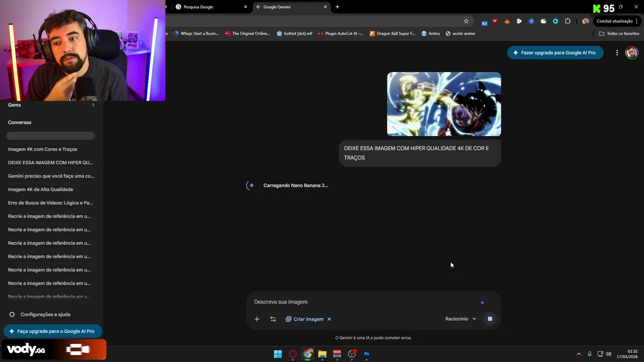Open the uploaded Dragon Ball image thumbnail

point(444,104)
